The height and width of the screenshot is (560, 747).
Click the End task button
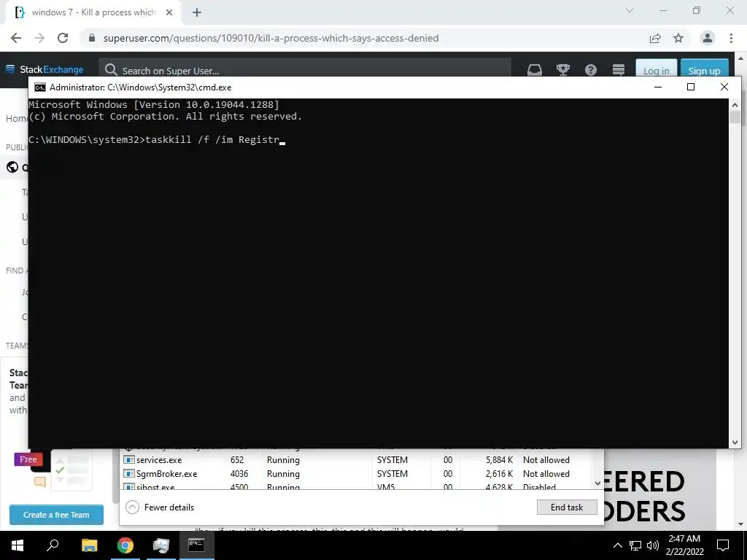tap(566, 507)
